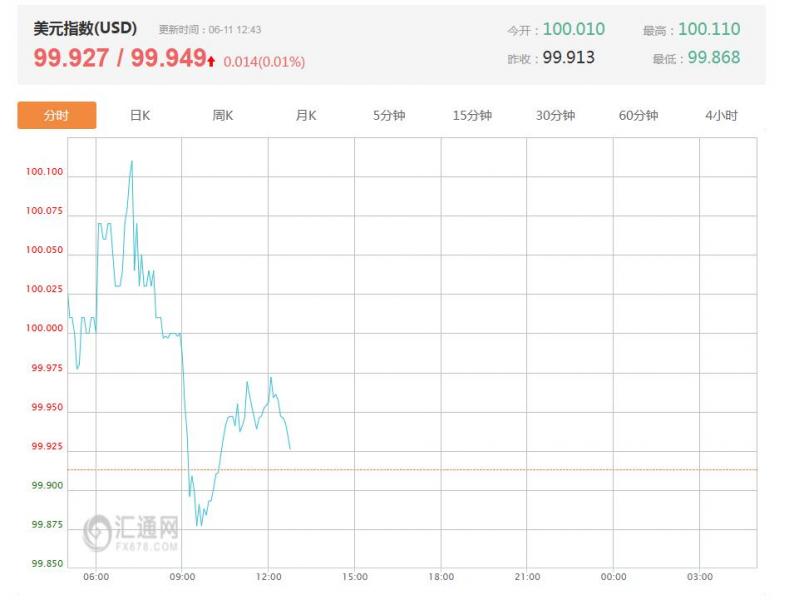Screen dimensions: 799x600
Task: Switch to 60分钟 chart
Action: pyautogui.click(x=638, y=116)
